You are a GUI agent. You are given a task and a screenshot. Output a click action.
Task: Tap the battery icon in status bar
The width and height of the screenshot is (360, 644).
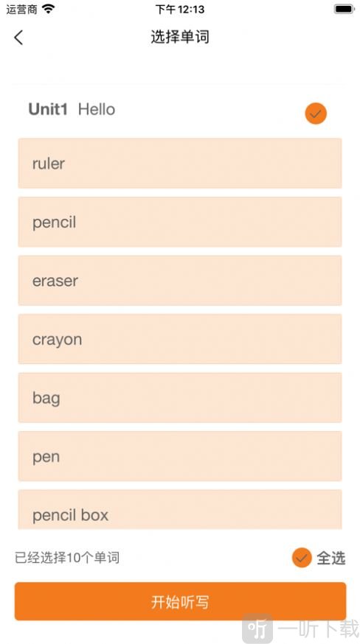[344, 9]
